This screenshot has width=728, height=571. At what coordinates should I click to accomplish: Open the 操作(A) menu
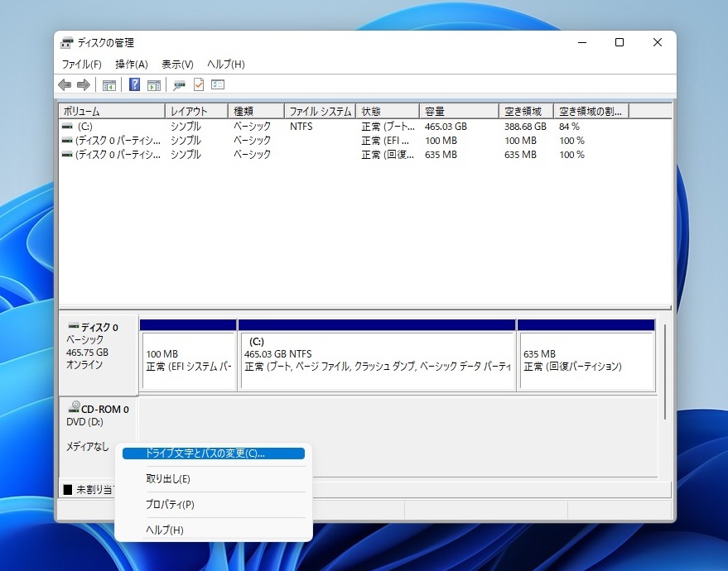pyautogui.click(x=132, y=64)
